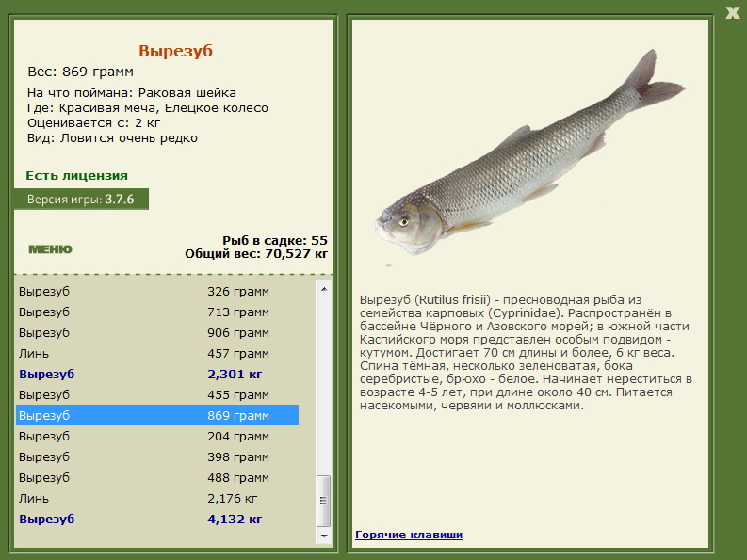This screenshot has width=747, height=560.
Task: Click the Вид: Ловится очень редко line
Action: click(112, 138)
